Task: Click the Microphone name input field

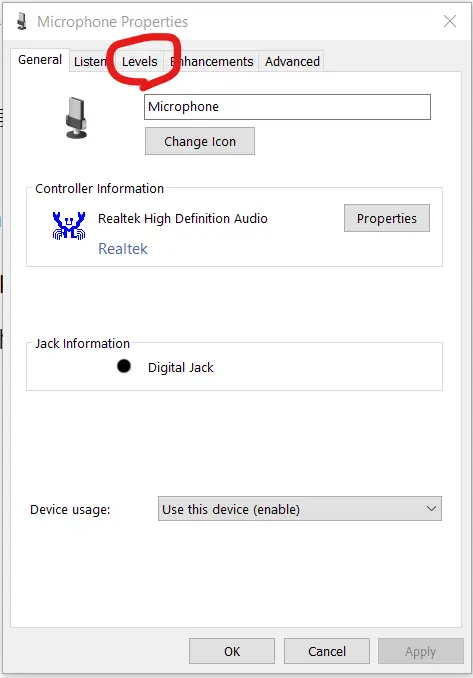Action: (287, 107)
